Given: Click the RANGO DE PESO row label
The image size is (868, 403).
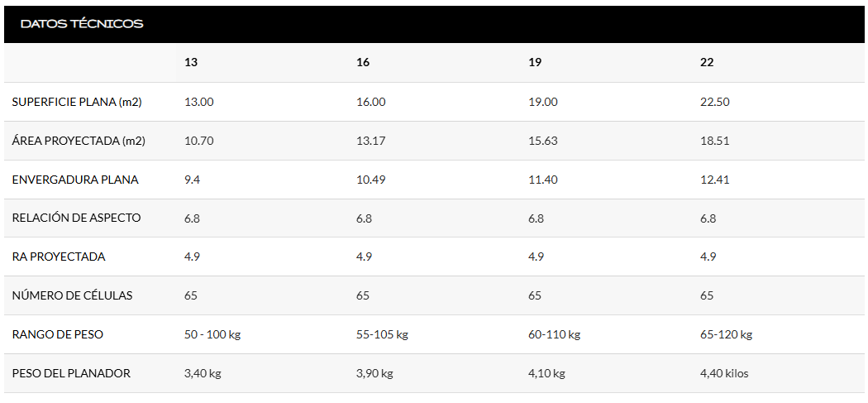Looking at the screenshot, I should (58, 334).
